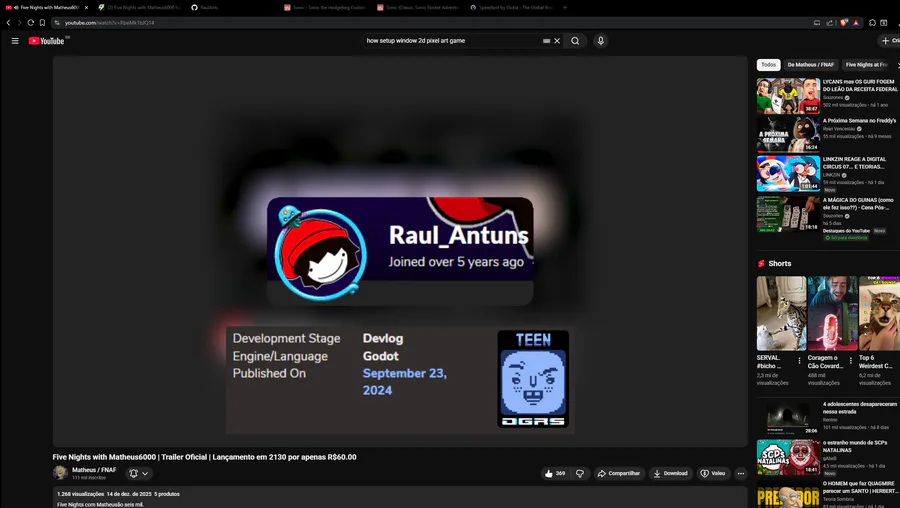This screenshot has height=508, width=900.
Task: Switch to Speedtest by Ookla tab
Action: [x=511, y=7]
